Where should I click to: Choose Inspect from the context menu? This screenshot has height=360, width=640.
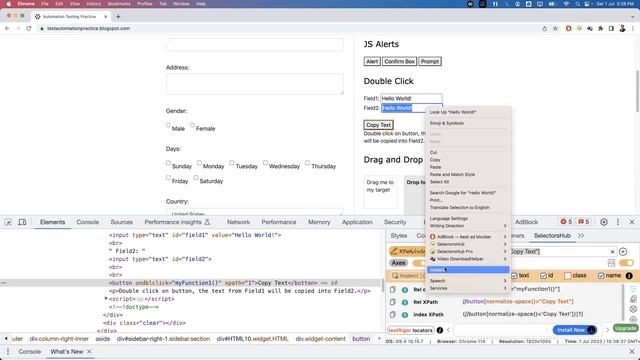tap(468, 270)
